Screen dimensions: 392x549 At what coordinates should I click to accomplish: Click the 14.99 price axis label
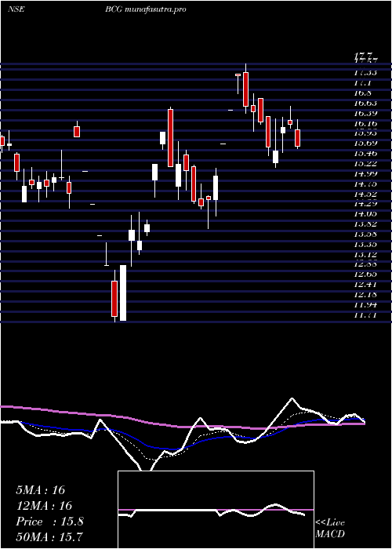365,173
